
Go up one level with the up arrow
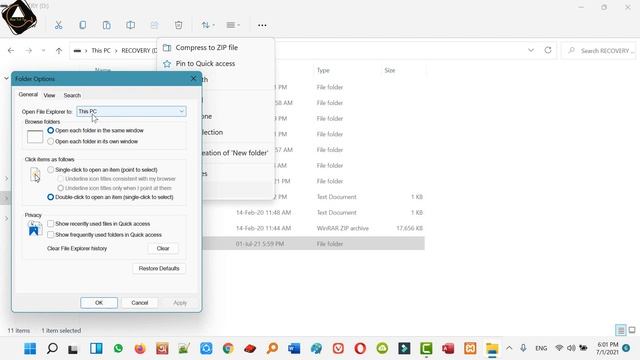pyautogui.click(x=59, y=51)
